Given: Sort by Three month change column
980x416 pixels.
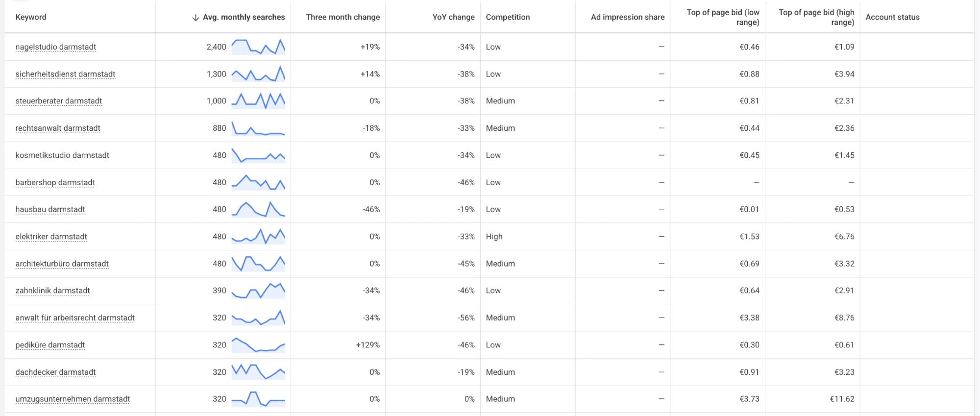Looking at the screenshot, I should click(x=343, y=17).
